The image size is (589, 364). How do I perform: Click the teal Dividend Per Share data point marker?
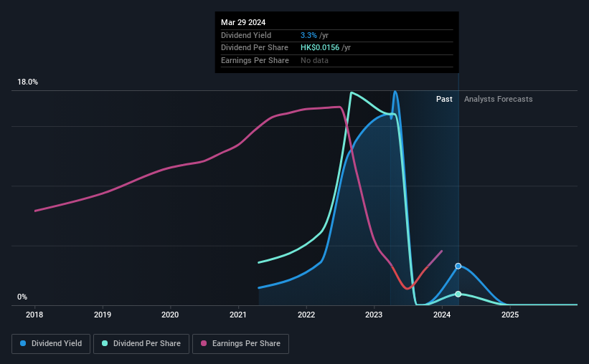[x=458, y=294]
